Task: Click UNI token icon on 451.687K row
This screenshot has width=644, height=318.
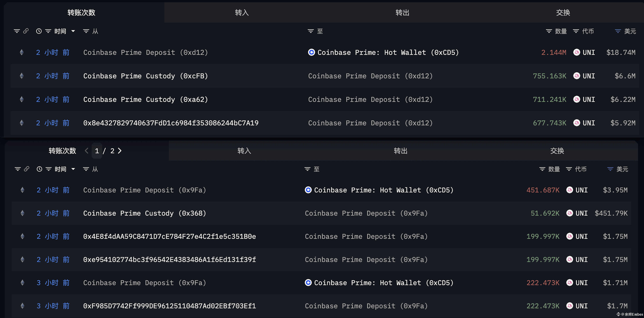Action: pos(569,190)
